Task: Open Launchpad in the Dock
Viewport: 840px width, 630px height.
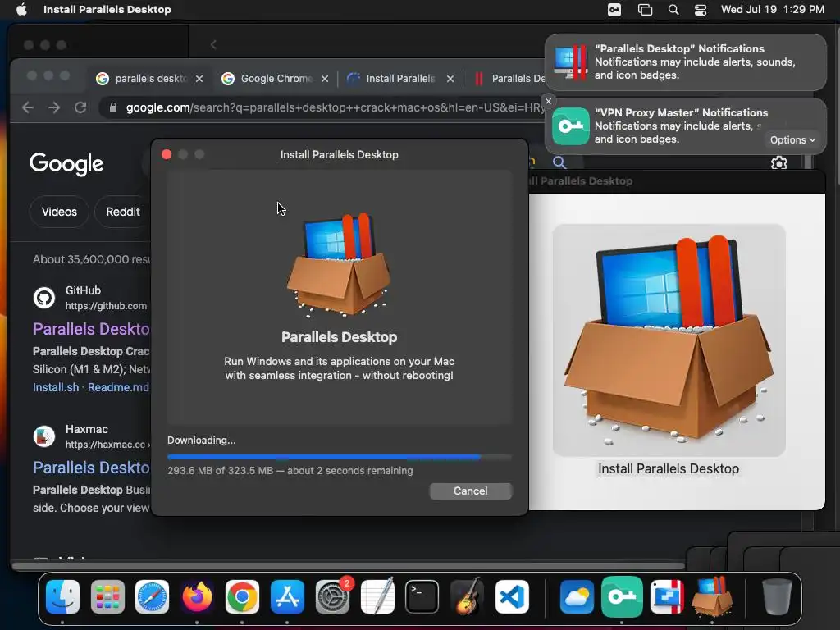Action: [x=107, y=596]
